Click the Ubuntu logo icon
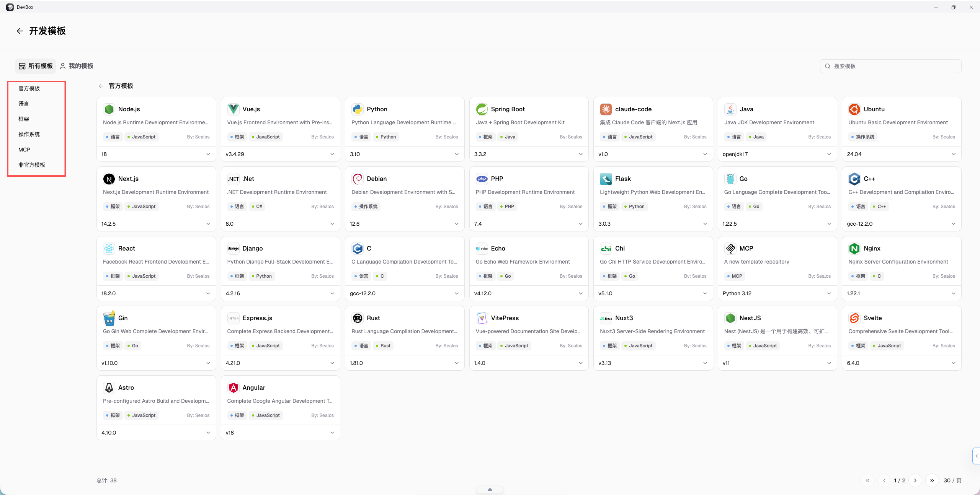Screen dimensions: 980x495 [x=854, y=109]
